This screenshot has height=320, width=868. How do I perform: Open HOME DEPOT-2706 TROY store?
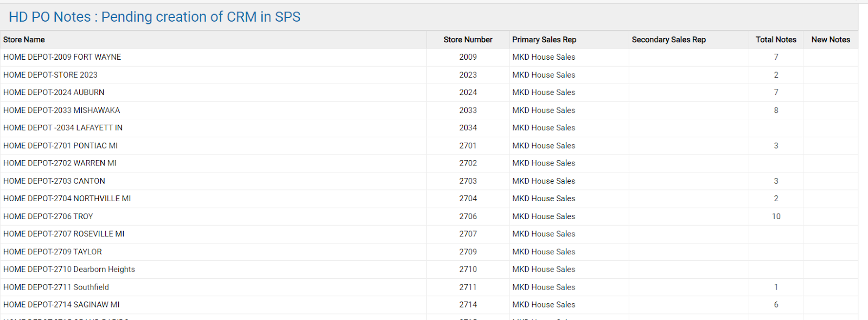click(48, 216)
